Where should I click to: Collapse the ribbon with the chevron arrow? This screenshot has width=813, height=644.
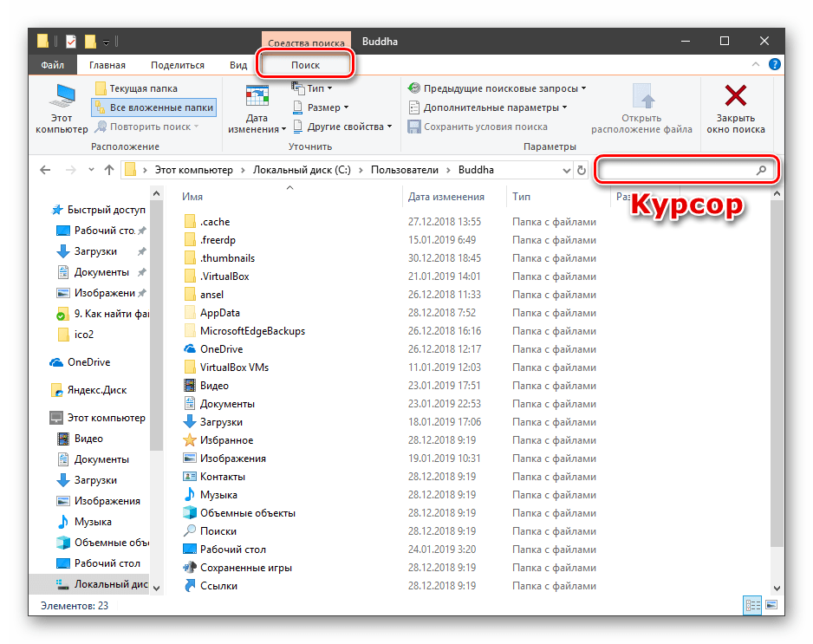click(758, 65)
